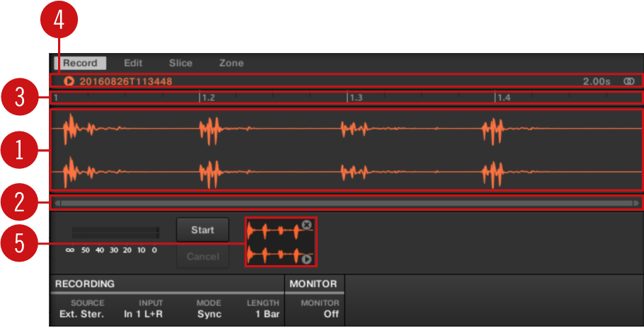The width and height of the screenshot is (644, 328).
Task: Open the Zone tab
Action: pos(231,63)
